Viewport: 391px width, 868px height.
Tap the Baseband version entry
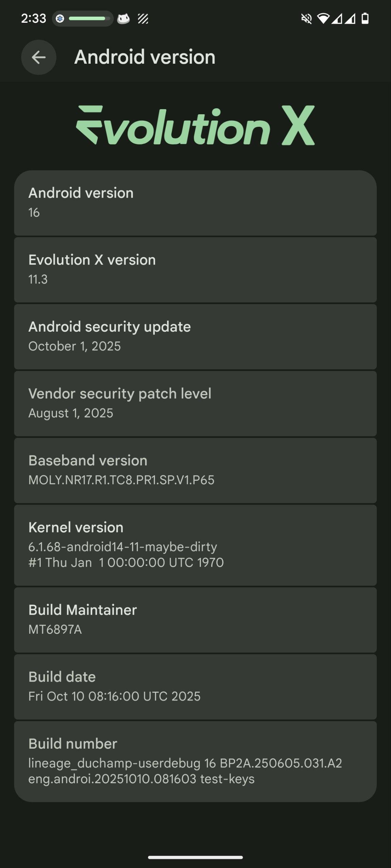point(195,471)
